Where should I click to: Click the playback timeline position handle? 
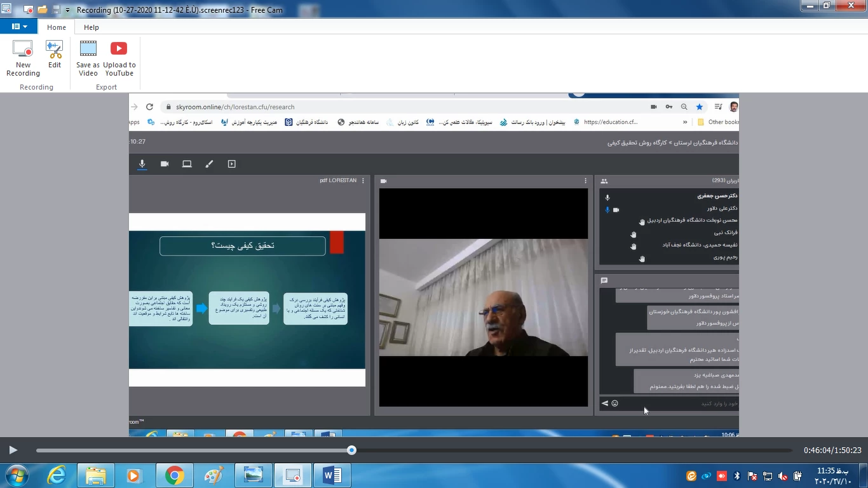point(351,450)
